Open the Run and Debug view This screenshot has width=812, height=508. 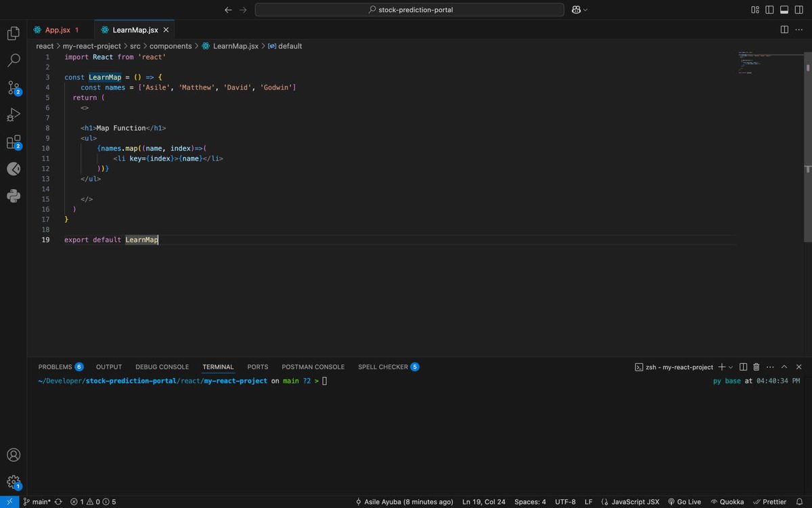pyautogui.click(x=14, y=114)
